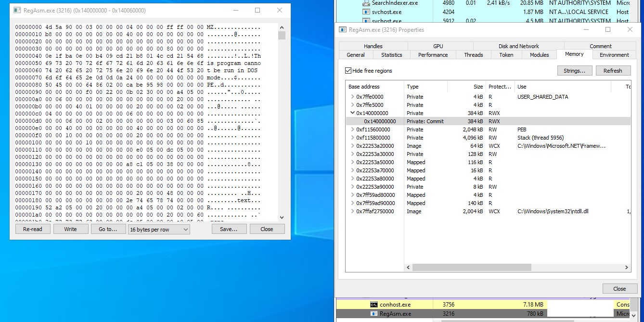The height and width of the screenshot is (322, 644).
Task: Click the hex editor window title icon
Action: point(17,10)
